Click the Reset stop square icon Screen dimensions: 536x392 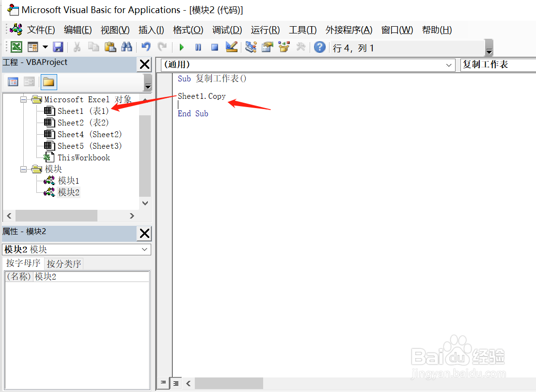215,47
